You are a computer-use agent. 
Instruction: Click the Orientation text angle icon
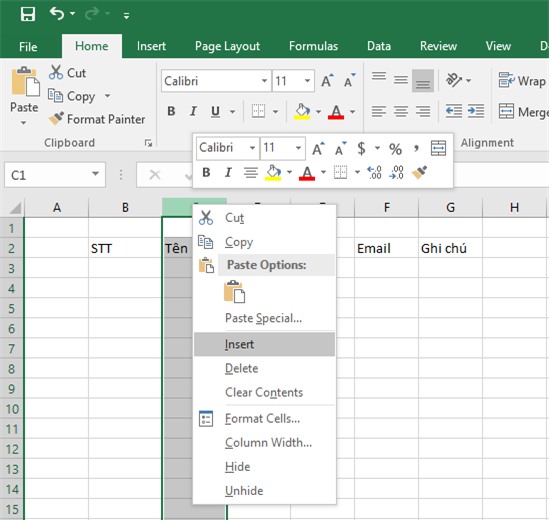coord(454,80)
